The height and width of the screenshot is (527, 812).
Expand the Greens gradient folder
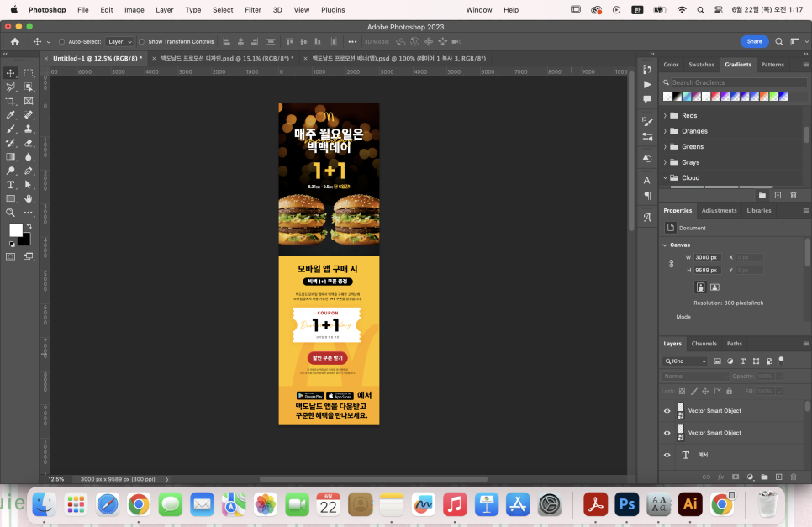[666, 146]
